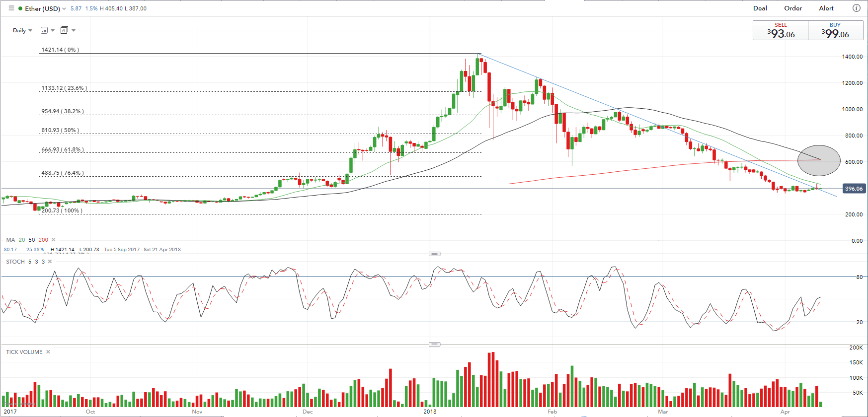Click the 200K volume axis label
The height and width of the screenshot is (417, 868).
point(856,347)
